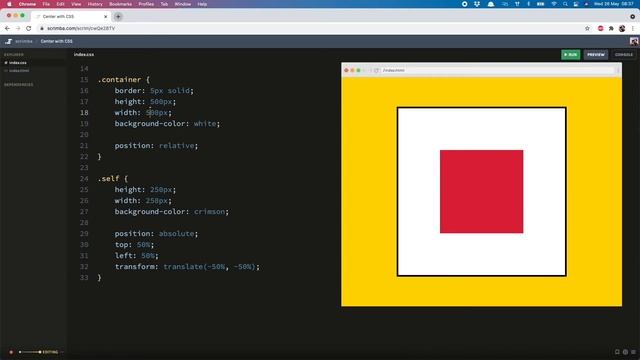
Task: Click the date and time in the menu bar
Action: click(614, 4)
